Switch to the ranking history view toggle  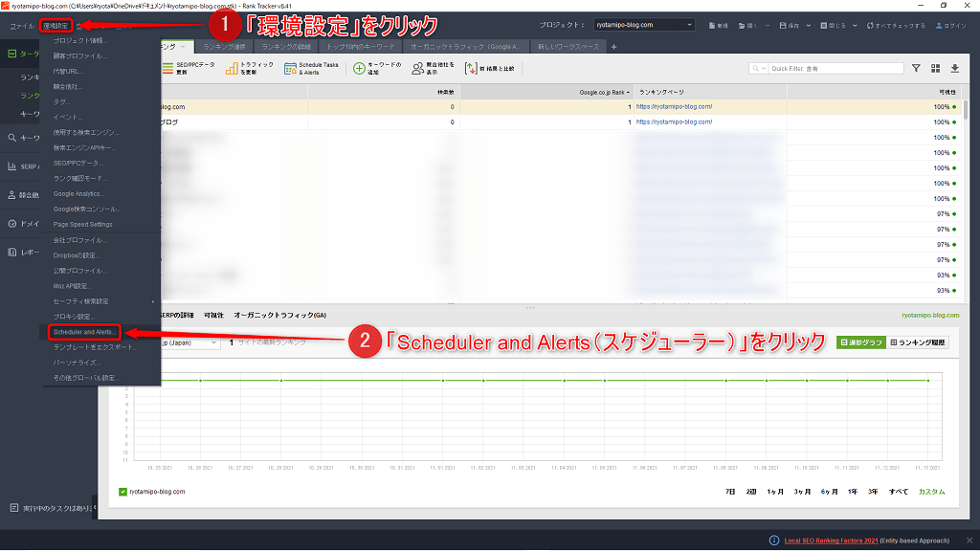[x=918, y=342]
